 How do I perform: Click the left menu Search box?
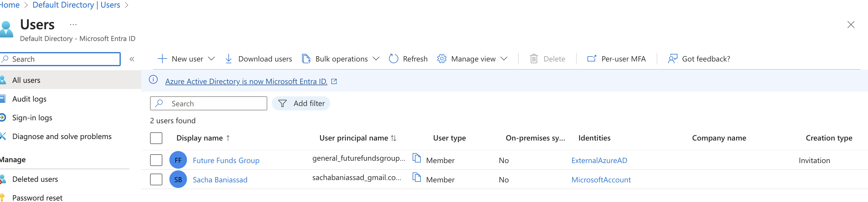coord(60,59)
